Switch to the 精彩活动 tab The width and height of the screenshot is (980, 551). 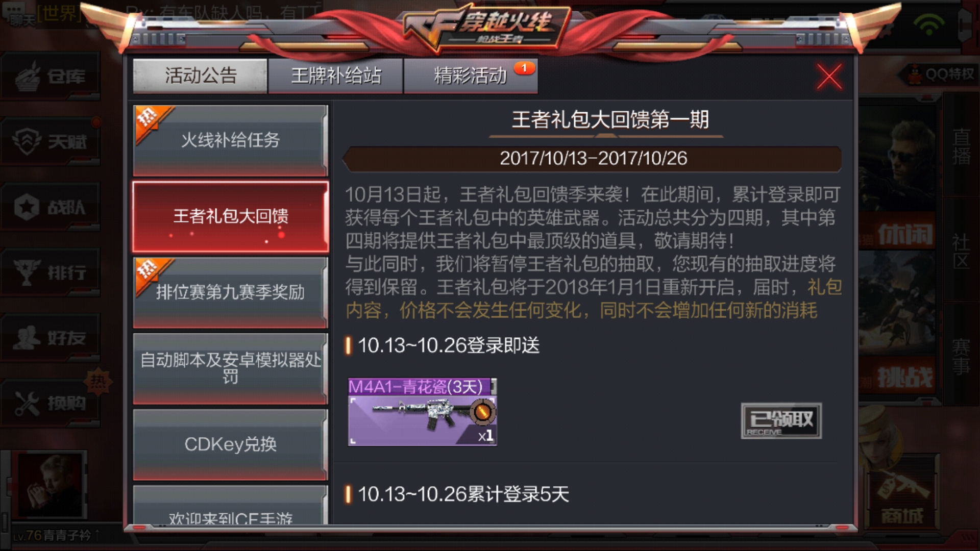471,76
